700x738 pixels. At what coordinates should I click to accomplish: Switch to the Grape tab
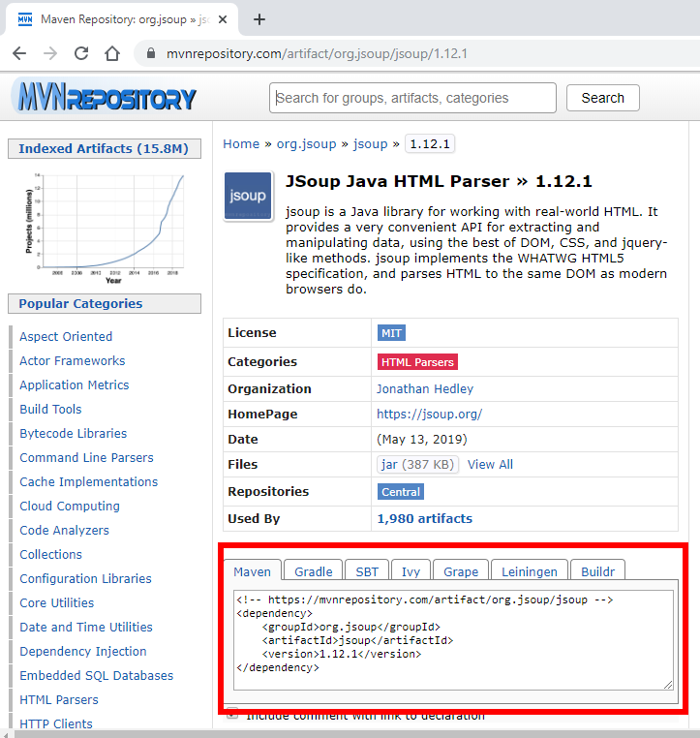461,570
